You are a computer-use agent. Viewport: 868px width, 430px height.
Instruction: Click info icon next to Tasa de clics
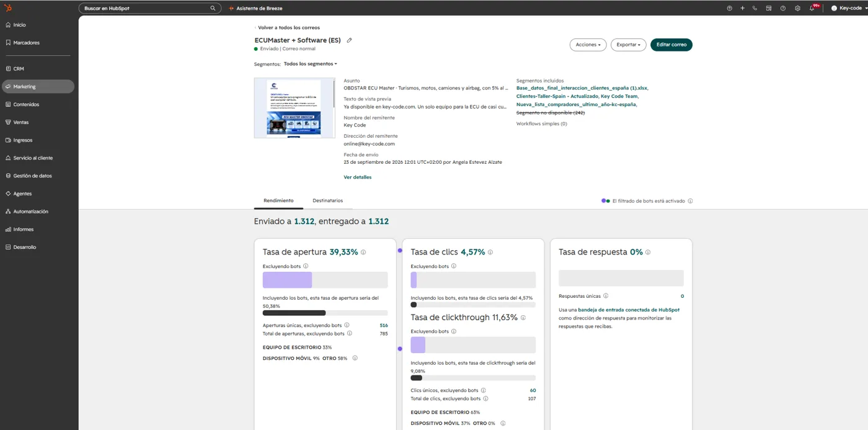click(490, 253)
